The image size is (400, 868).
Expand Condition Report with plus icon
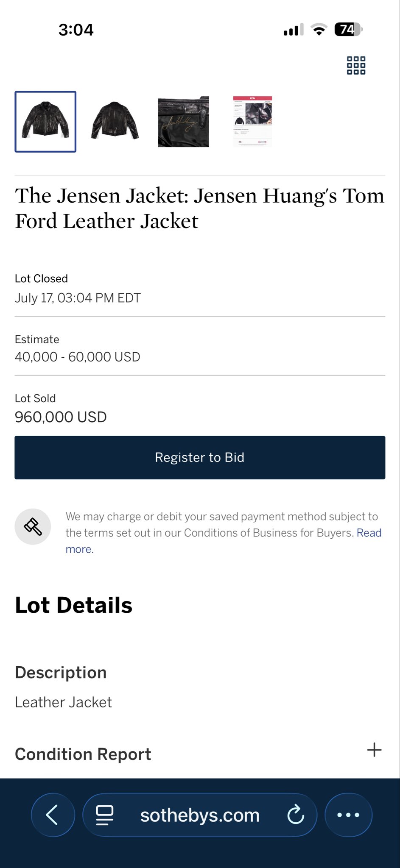[374, 750]
